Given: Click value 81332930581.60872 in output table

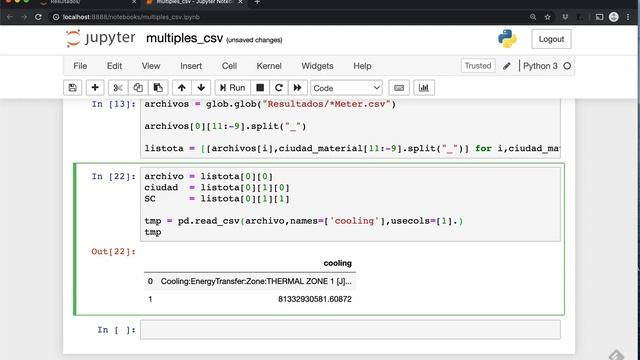Looking at the screenshot, I should 315,299.
